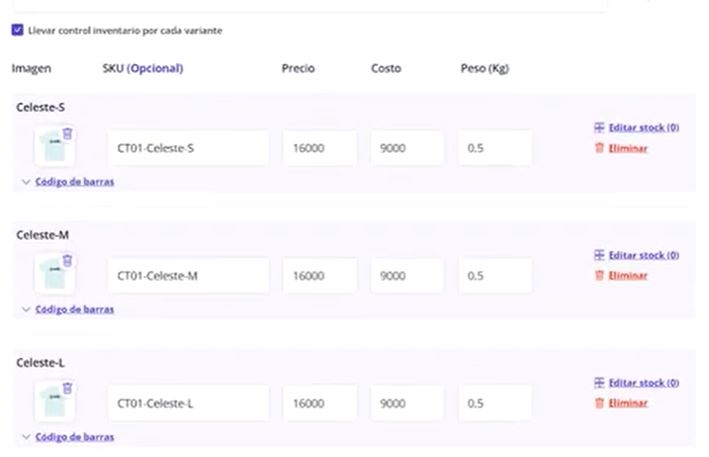The image size is (709, 457).
Task: Click trash icon on Celeste-M image
Action: click(x=67, y=261)
